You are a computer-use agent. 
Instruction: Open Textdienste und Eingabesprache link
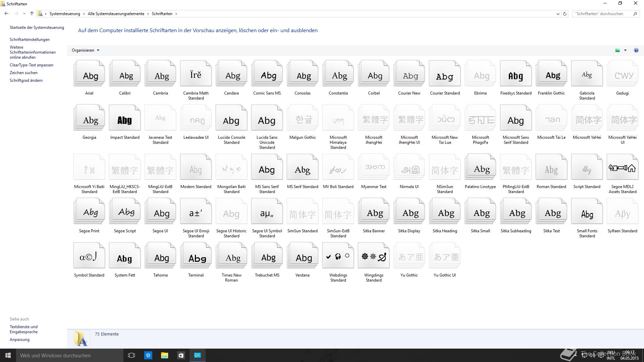coord(23,329)
